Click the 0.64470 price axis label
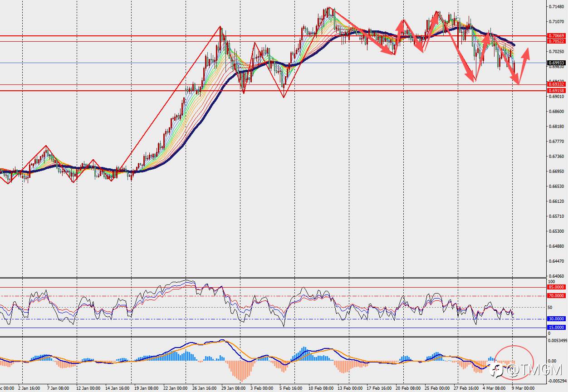This screenshot has width=568, height=392. click(x=556, y=261)
